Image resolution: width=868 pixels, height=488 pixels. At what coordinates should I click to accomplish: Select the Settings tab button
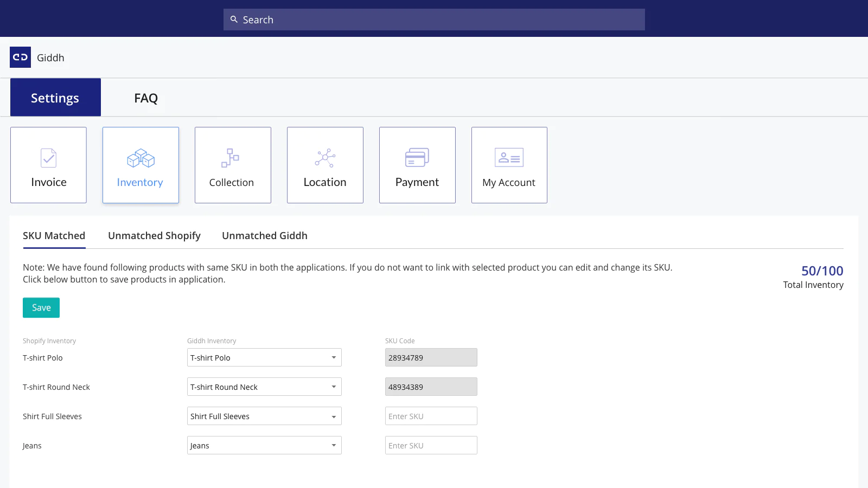click(x=55, y=98)
